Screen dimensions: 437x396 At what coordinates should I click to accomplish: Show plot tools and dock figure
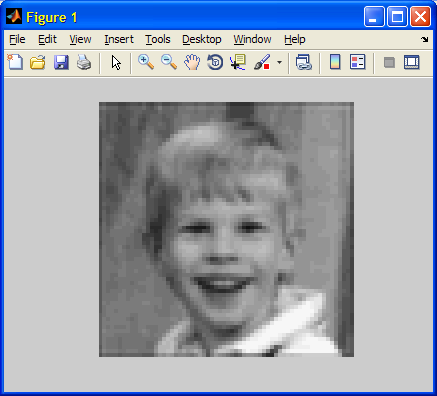tap(412, 62)
